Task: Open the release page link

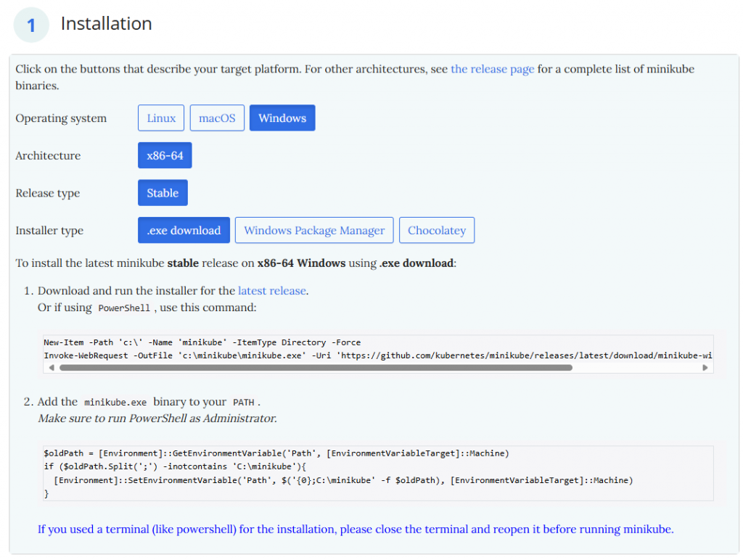Action: pyautogui.click(x=493, y=69)
